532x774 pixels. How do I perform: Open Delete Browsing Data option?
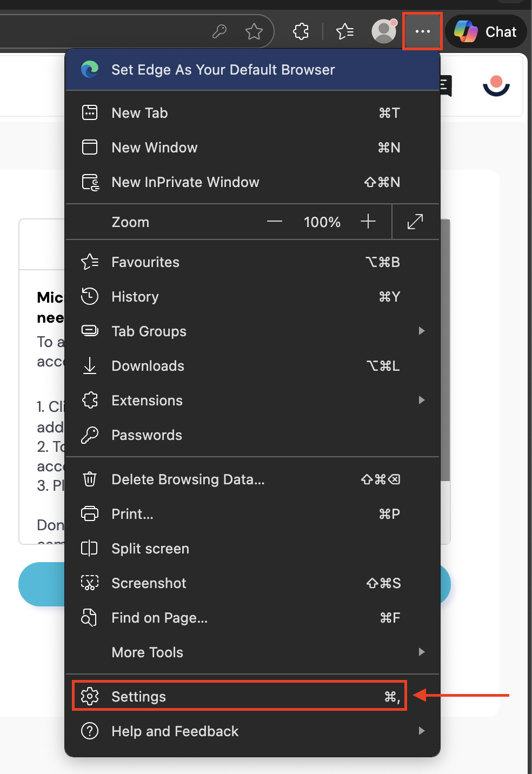[188, 479]
